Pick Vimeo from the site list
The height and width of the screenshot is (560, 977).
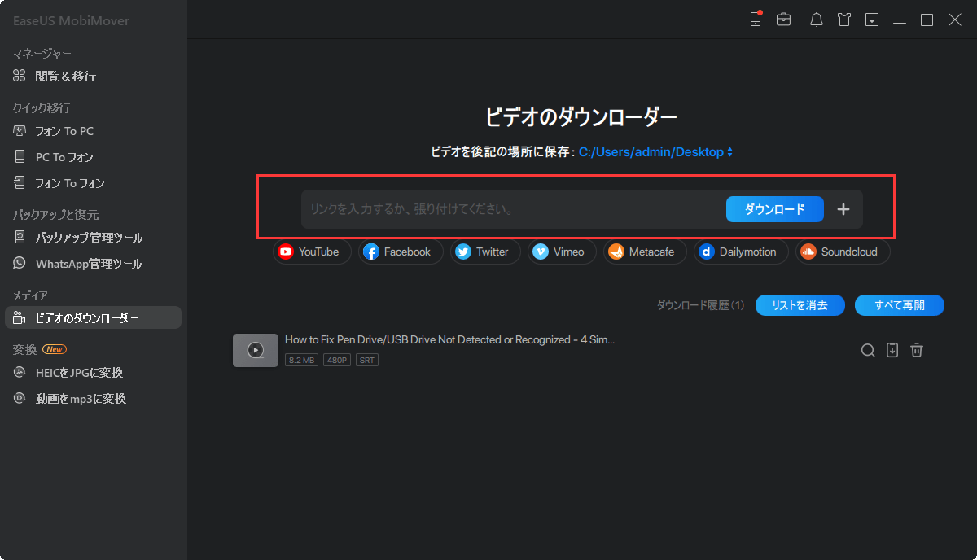(561, 252)
